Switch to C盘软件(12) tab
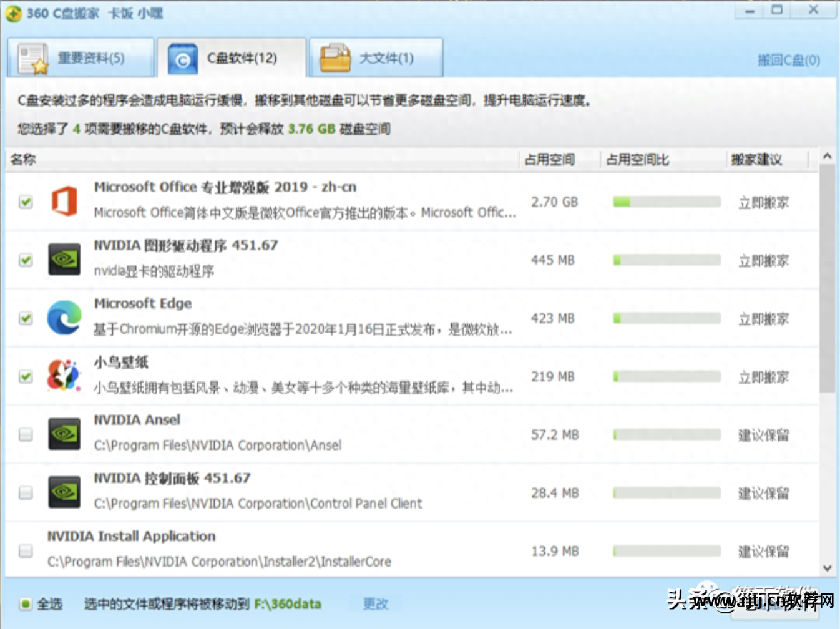Screen dimensions: 840x629 pyautogui.click(x=232, y=58)
